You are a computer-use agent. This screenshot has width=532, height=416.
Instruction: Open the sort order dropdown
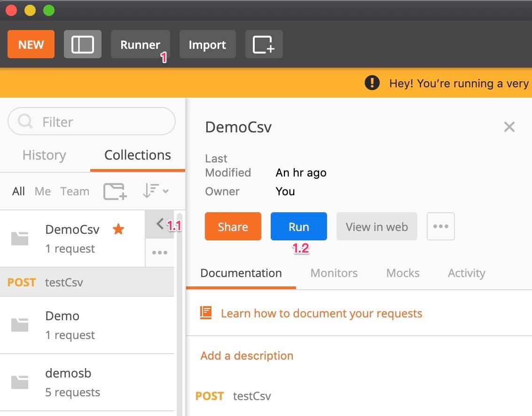tap(156, 191)
